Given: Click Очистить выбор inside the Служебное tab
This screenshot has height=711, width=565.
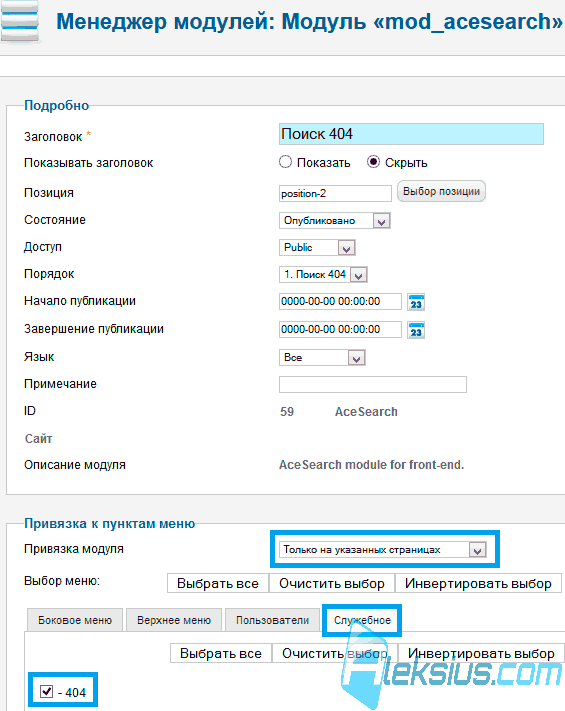Looking at the screenshot, I should tap(335, 653).
